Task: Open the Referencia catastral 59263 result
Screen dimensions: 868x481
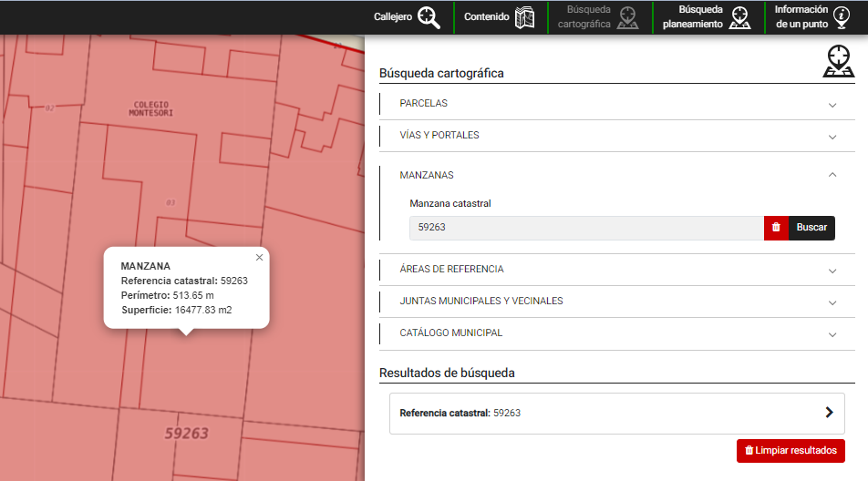Action: pyautogui.click(x=460, y=414)
